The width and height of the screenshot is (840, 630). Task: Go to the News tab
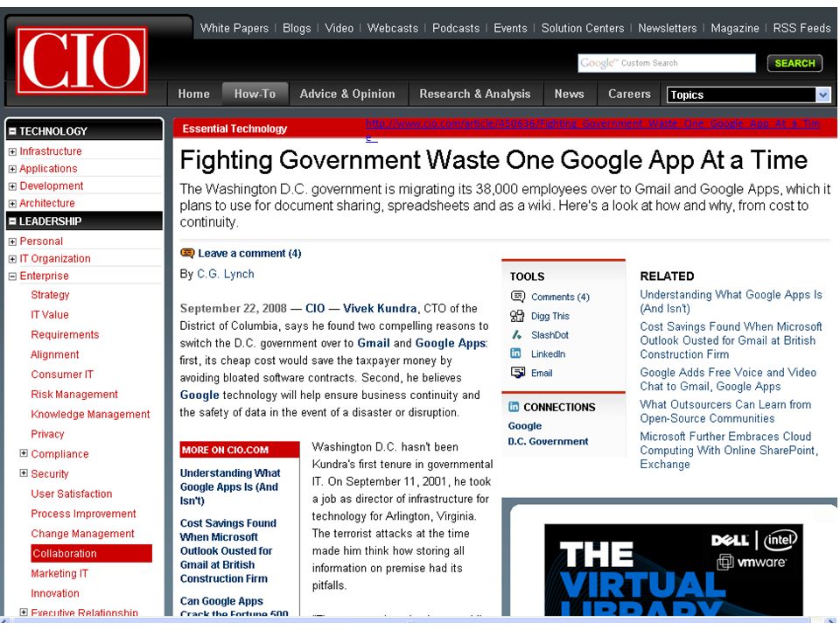tap(569, 94)
